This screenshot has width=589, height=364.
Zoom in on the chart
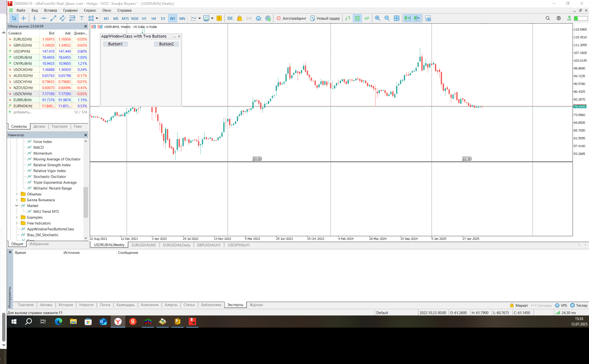pyautogui.click(x=377, y=18)
